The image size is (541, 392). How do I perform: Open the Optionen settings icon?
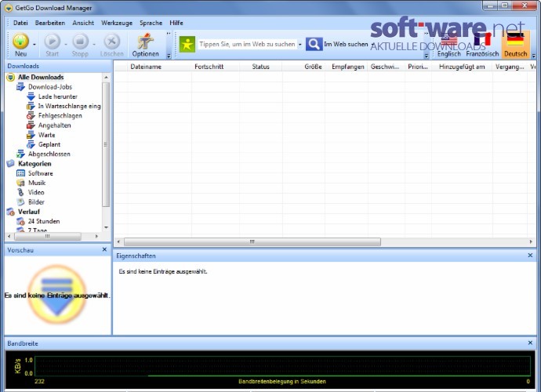(x=146, y=41)
